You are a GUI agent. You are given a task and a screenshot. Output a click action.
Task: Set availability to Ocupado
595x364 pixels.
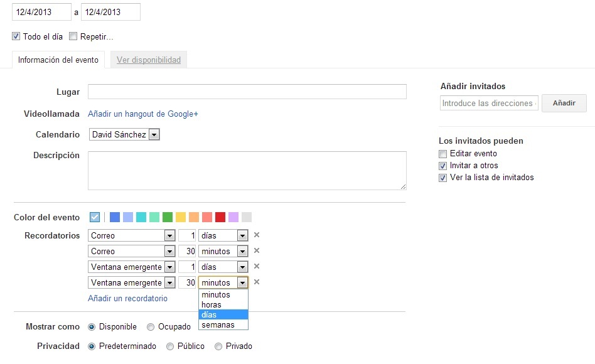click(151, 327)
